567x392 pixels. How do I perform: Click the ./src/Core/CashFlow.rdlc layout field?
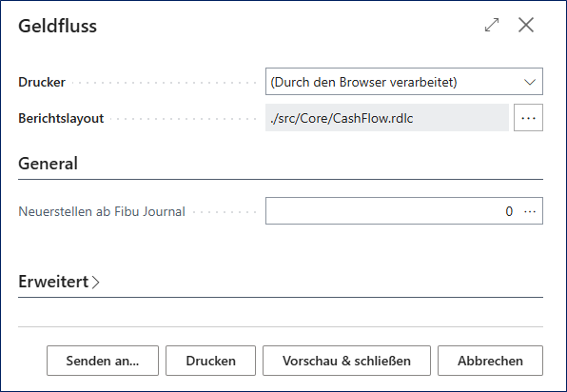(387, 118)
